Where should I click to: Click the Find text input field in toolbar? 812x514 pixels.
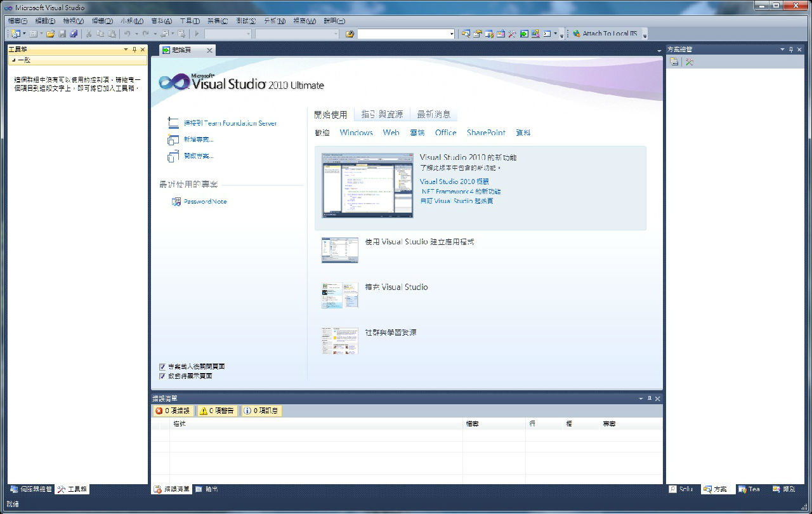(x=403, y=34)
